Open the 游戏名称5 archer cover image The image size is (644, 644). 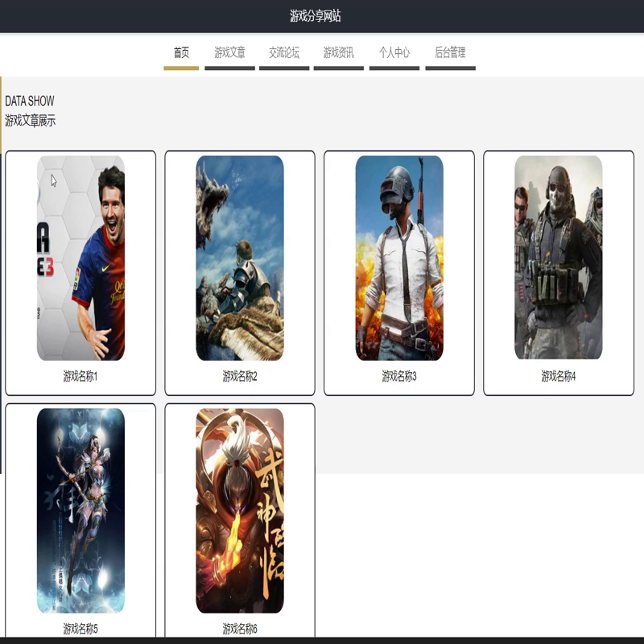click(80, 510)
